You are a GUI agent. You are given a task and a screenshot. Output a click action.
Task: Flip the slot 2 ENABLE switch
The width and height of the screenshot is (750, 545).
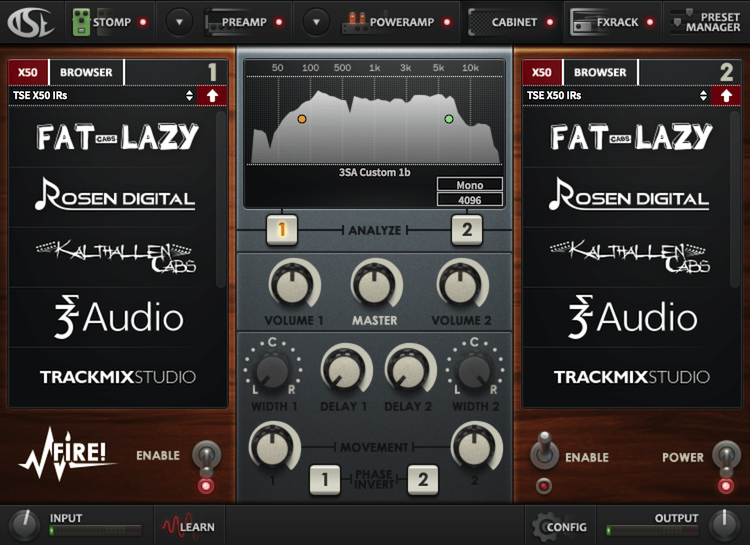[544, 450]
